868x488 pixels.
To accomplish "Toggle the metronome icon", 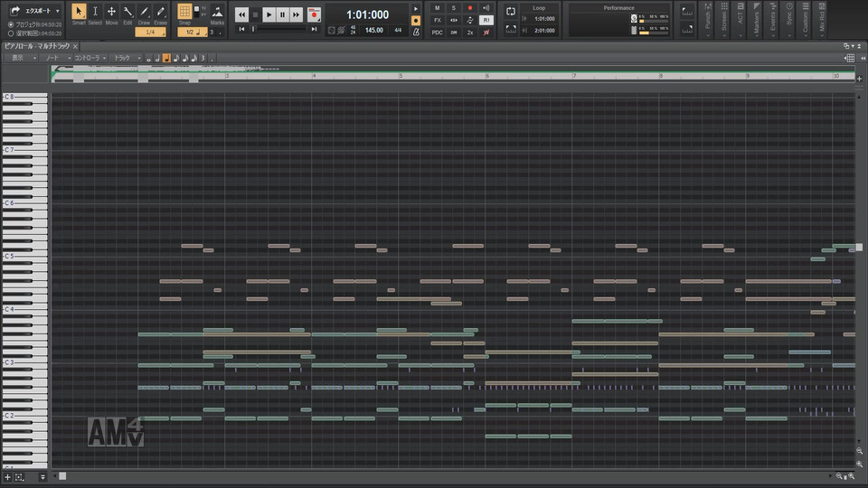I will point(415,32).
